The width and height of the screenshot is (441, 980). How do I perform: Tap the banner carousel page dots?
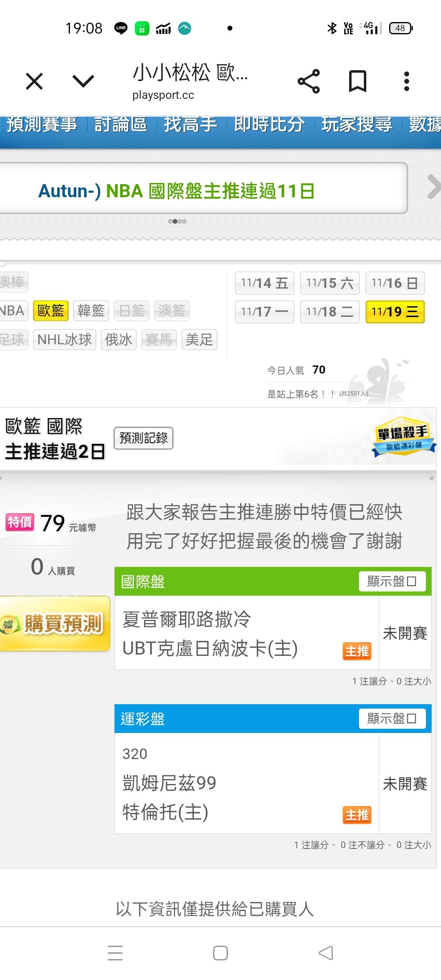coord(177,221)
